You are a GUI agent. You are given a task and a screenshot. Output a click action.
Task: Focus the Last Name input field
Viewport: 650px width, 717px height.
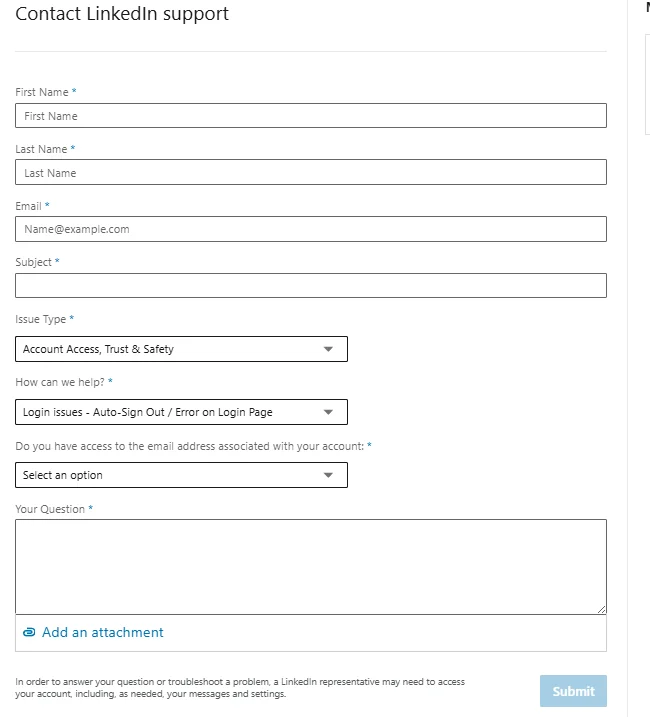(311, 172)
